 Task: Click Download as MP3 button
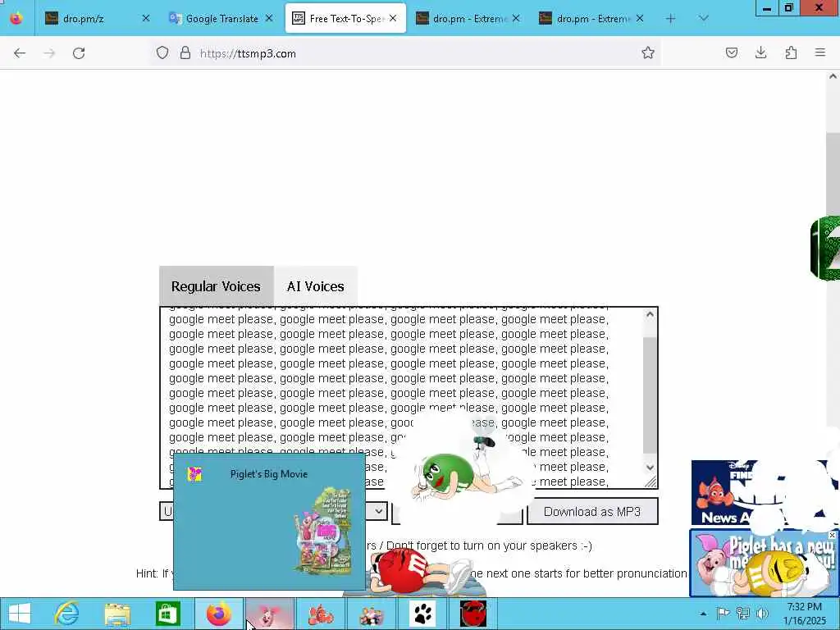coord(592,512)
